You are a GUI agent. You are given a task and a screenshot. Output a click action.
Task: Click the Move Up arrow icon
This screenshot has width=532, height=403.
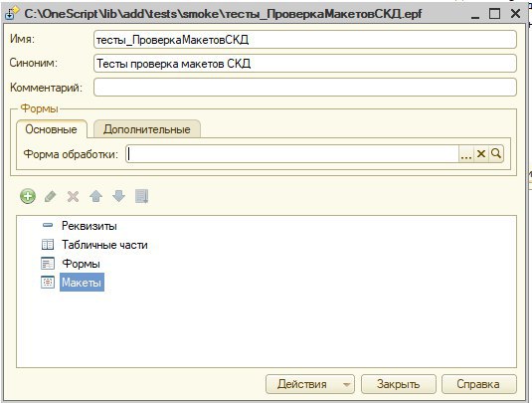[96, 196]
